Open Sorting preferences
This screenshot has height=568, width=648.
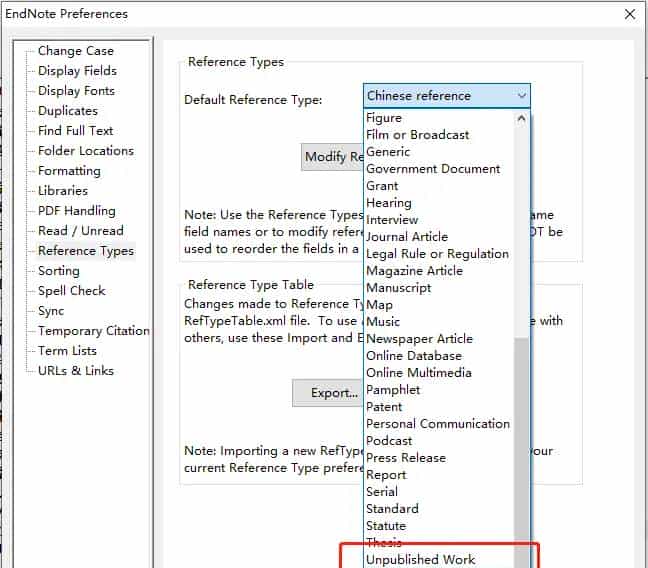pos(59,271)
